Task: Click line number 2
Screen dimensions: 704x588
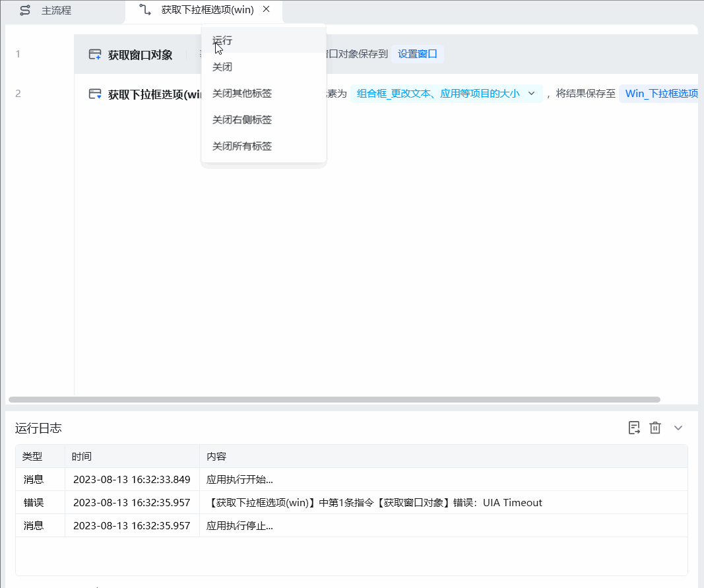Action: click(x=18, y=94)
